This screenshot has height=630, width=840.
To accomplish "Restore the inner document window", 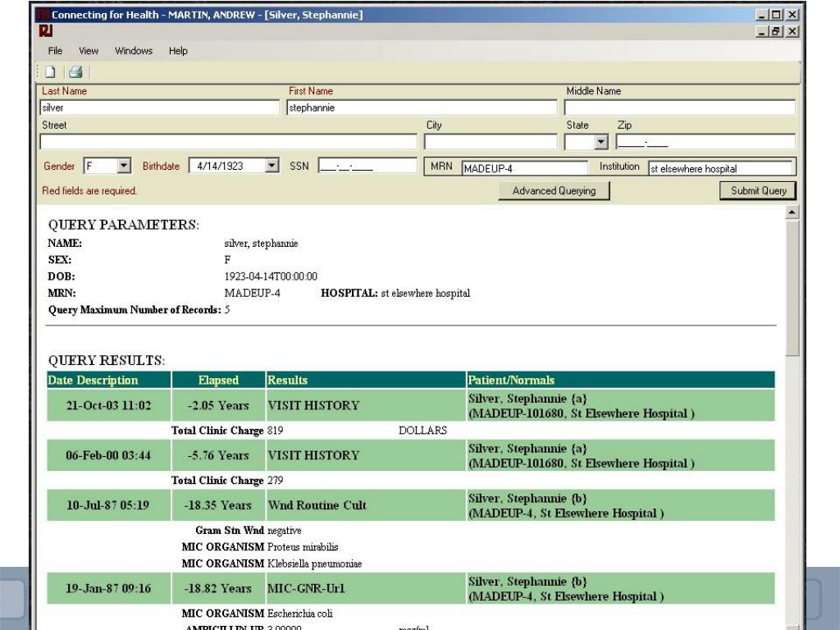I will pyautogui.click(x=777, y=31).
